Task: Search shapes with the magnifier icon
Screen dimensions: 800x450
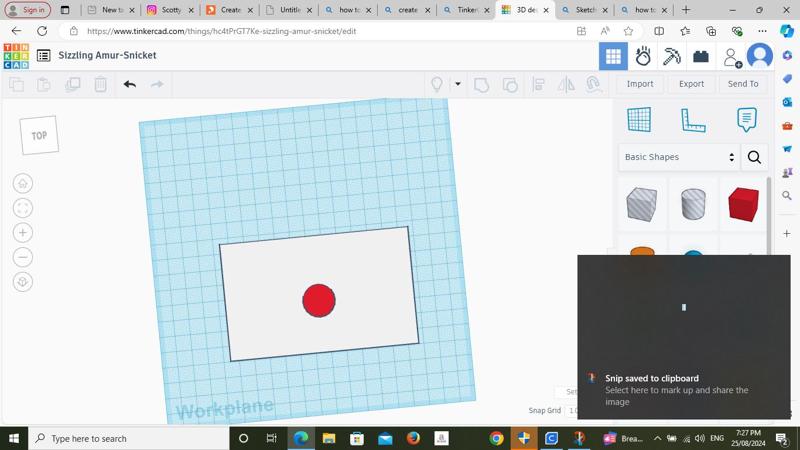Action: coord(754,157)
